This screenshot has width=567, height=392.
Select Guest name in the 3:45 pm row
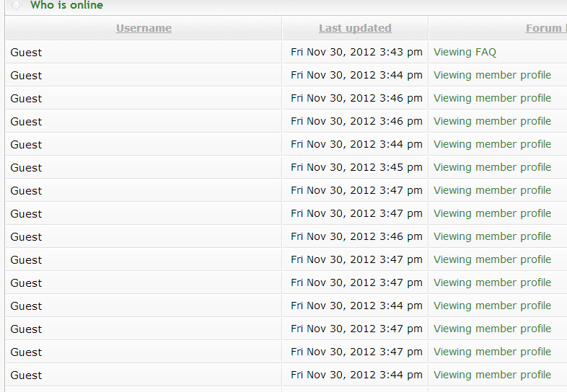(x=26, y=167)
